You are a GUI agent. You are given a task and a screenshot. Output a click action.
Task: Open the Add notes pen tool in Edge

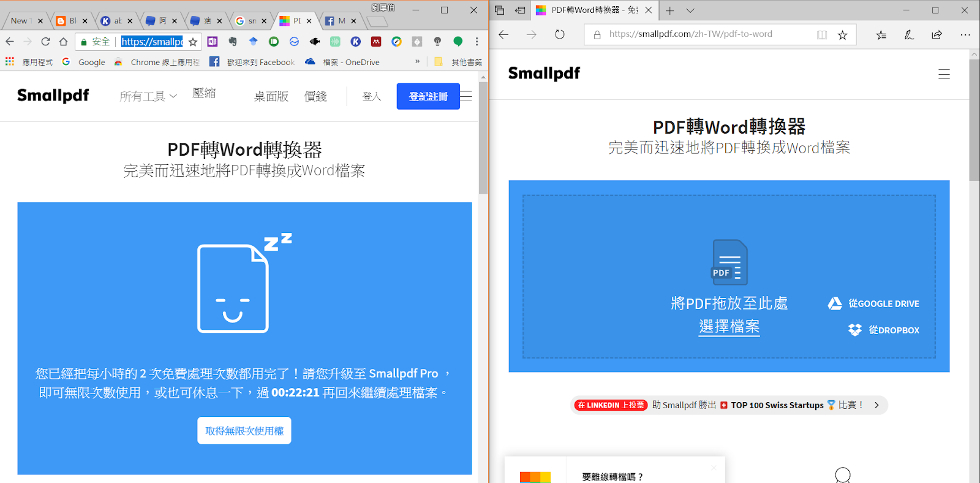(x=909, y=35)
